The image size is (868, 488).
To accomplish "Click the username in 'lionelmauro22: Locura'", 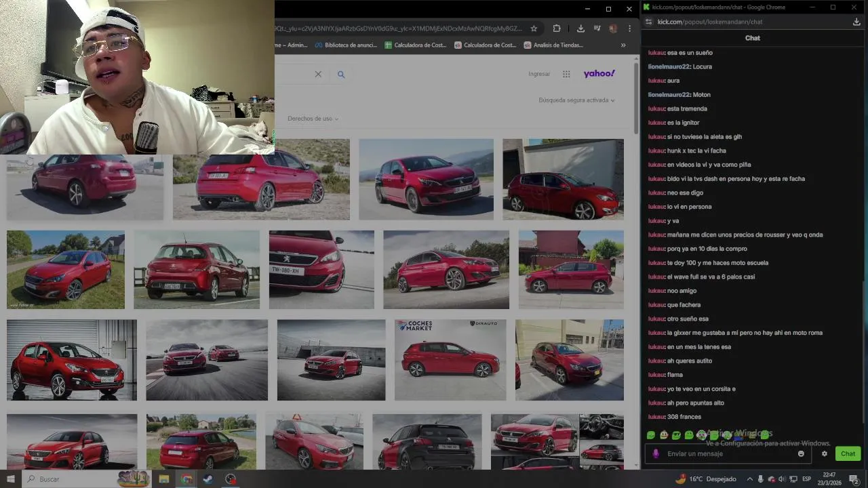I will (669, 66).
